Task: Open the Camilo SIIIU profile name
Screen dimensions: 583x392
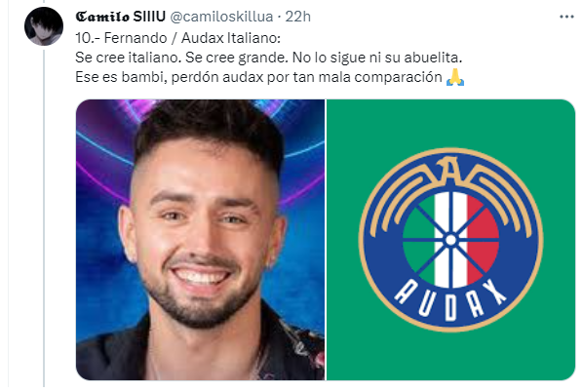Action: point(121,17)
